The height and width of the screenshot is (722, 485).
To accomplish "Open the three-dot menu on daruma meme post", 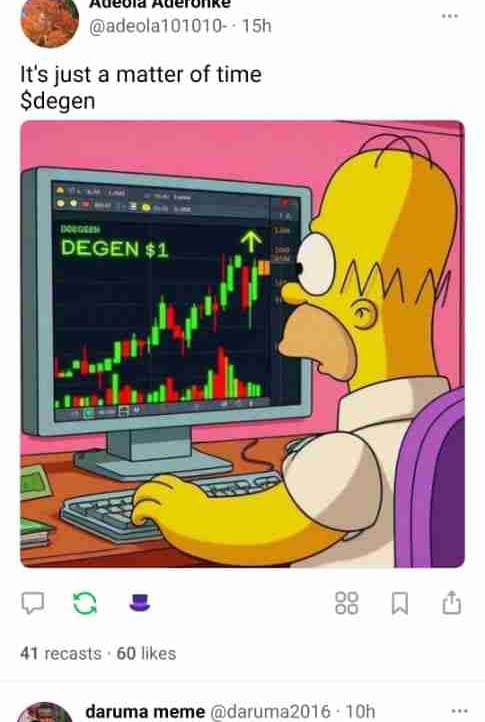I will tap(460, 711).
